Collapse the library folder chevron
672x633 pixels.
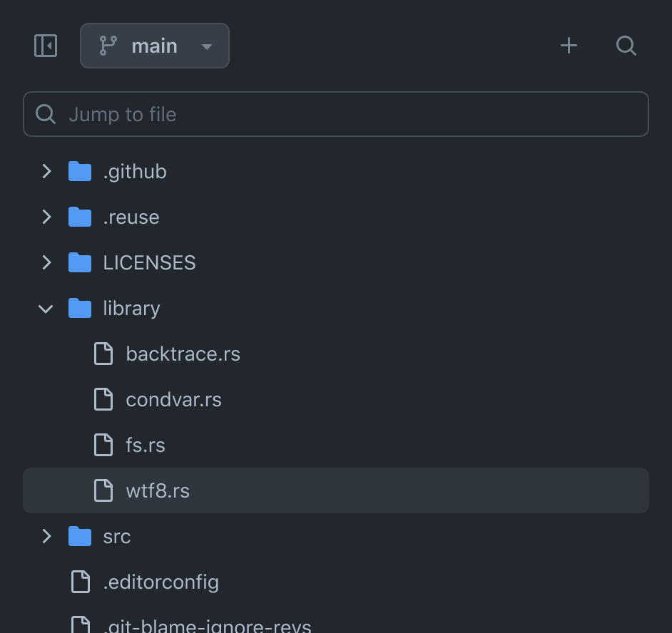tap(46, 308)
